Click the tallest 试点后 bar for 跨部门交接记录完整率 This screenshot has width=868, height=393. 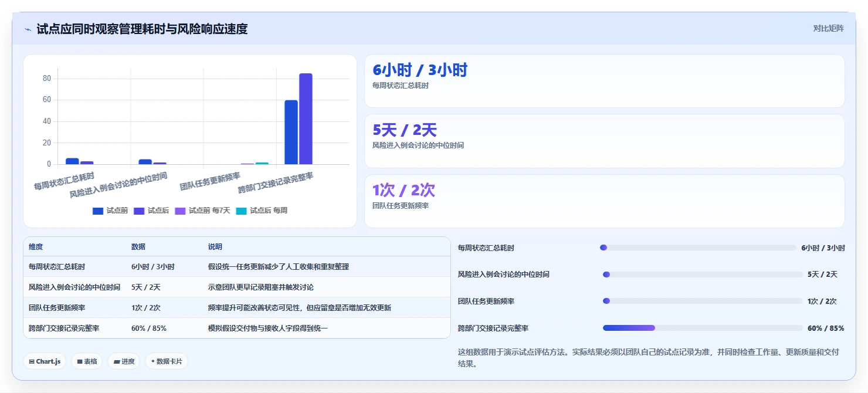click(306, 118)
